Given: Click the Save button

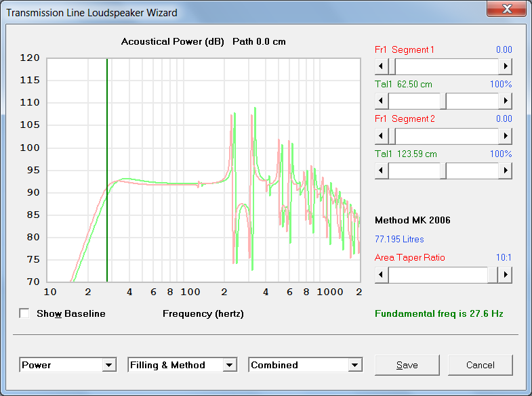Looking at the screenshot, I should (x=407, y=365).
